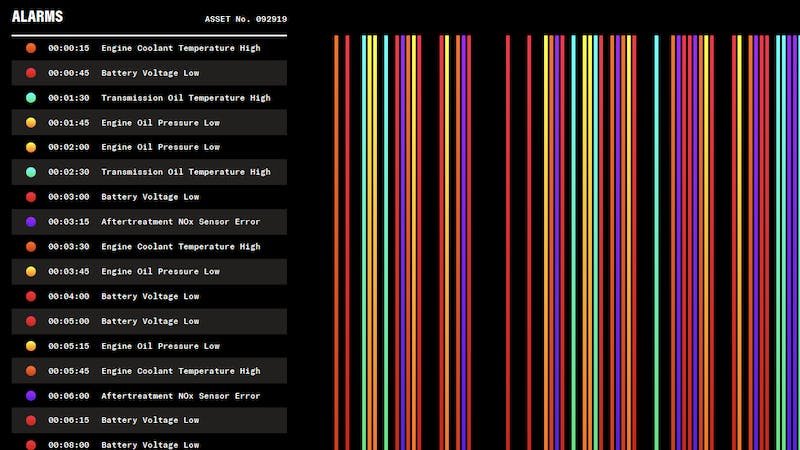Viewport: 800px width, 450px height.
Task: Select the 00:03:00 Battery Voltage Low row
Action: [x=150, y=197]
